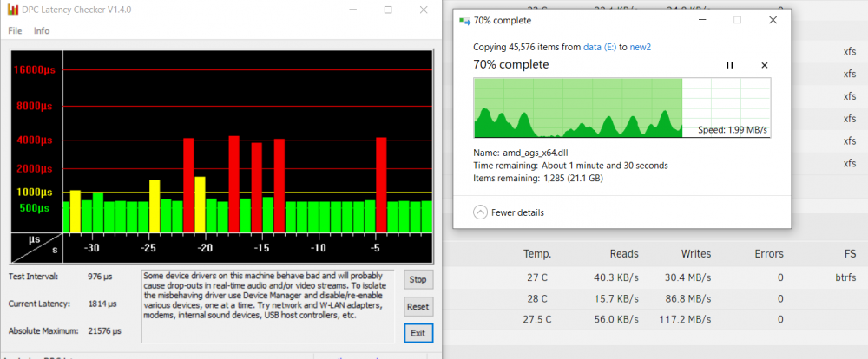Viewport: 868px width, 359px height.
Task: Select the 86.8 MB/s writes value
Action: 687,298
